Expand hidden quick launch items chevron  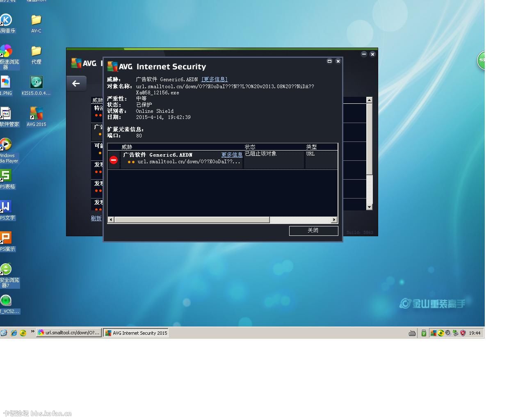(x=33, y=331)
